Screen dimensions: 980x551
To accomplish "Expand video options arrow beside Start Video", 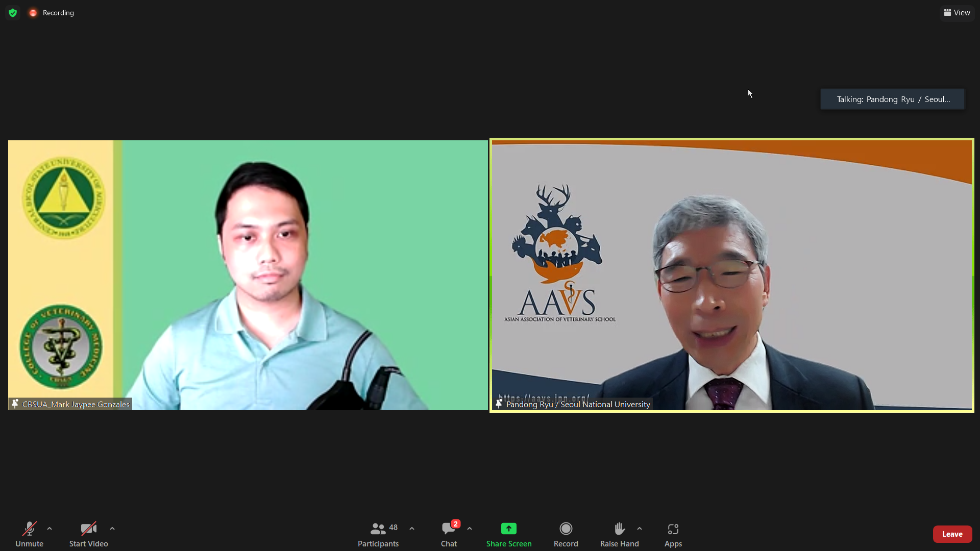I will click(112, 529).
